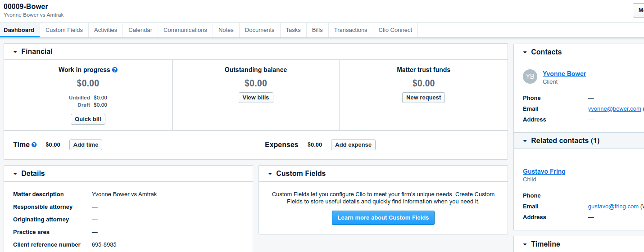
Task: Click the Quick bill button
Action: (x=88, y=119)
